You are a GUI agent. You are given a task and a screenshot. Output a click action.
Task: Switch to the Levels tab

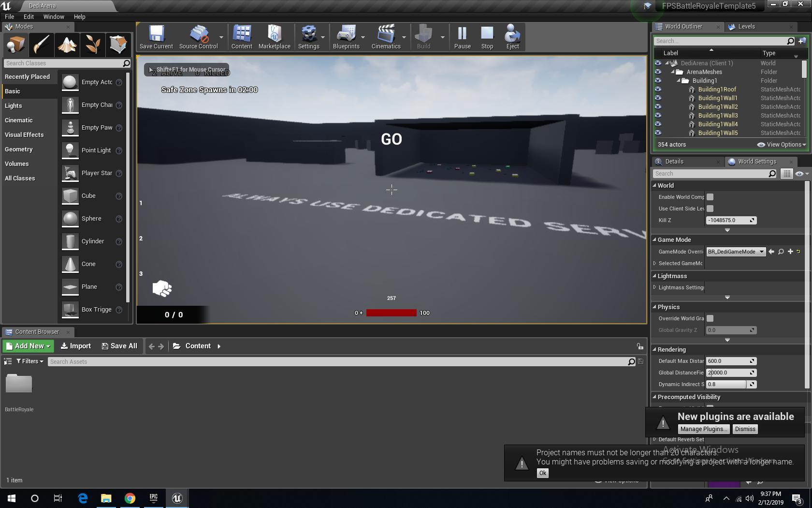pos(746,27)
